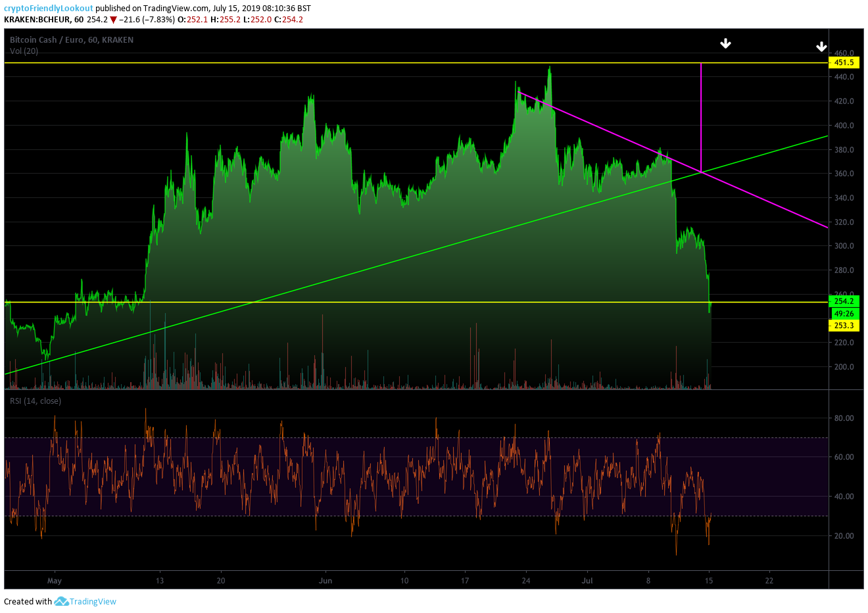Click the 220.0 price axis label
Screen dimensions: 868x613
844,343
